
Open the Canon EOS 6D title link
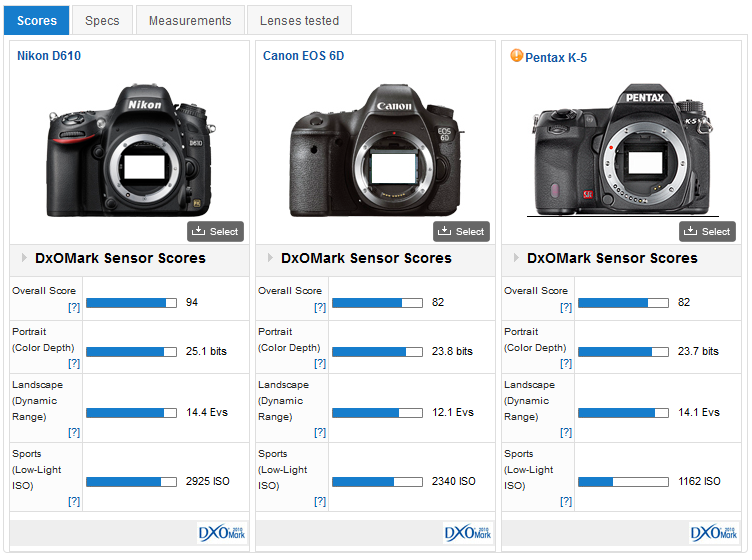(x=303, y=56)
